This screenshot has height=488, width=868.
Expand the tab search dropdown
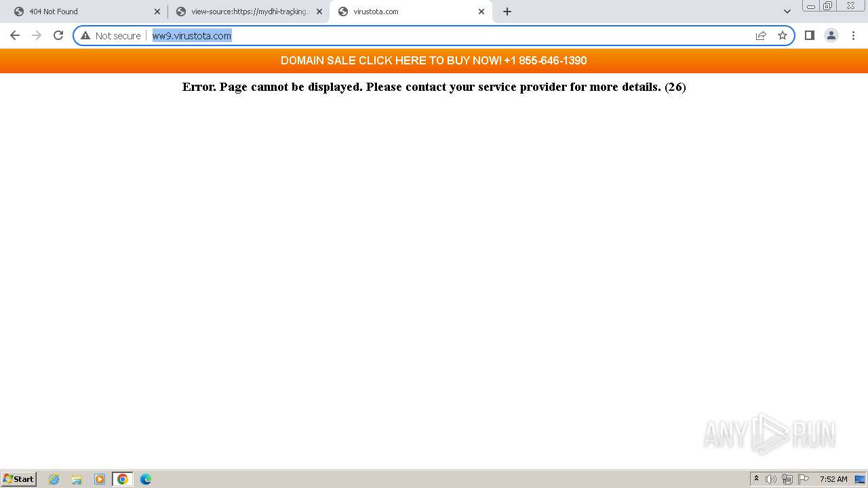click(787, 12)
